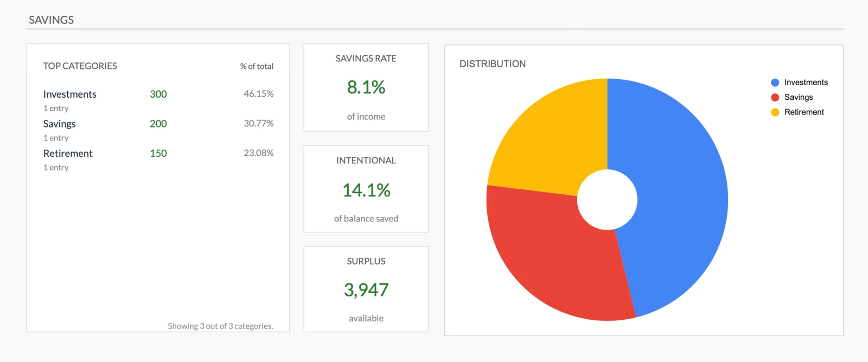Click the 8.1% savings rate value
This screenshot has height=362, width=868.
click(366, 87)
